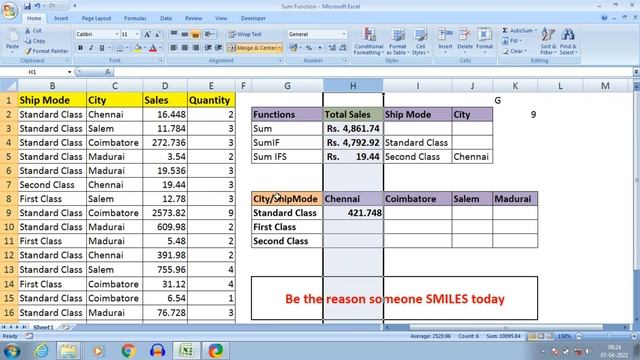The image size is (640, 360).
Task: Toggle Align Text Right
Action: coord(195,48)
